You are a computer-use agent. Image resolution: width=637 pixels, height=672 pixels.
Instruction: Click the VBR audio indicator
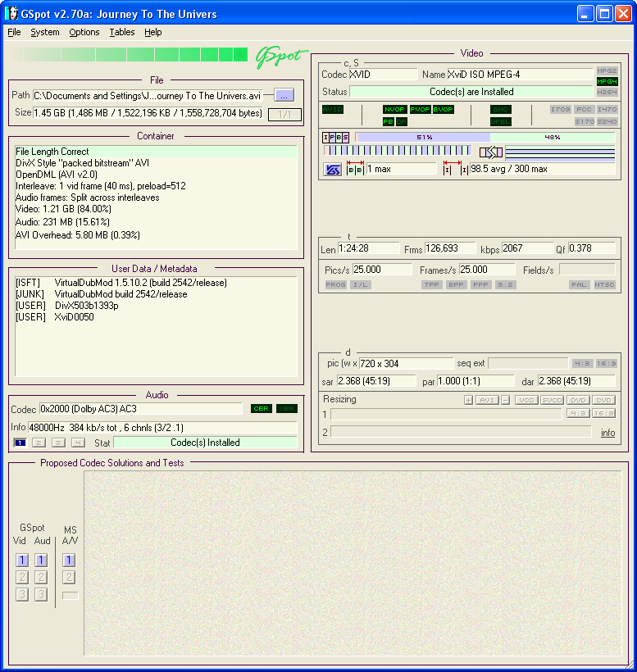(x=286, y=408)
